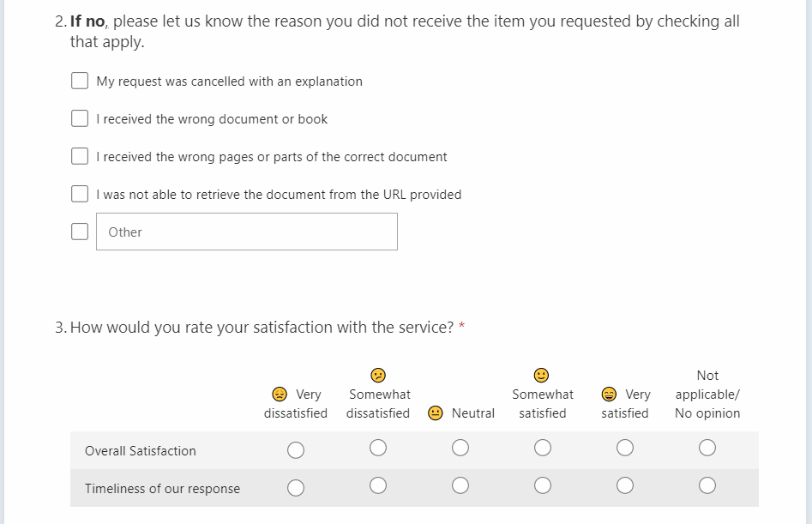The width and height of the screenshot is (812, 524).
Task: Click the Other text input field
Action: point(247,232)
